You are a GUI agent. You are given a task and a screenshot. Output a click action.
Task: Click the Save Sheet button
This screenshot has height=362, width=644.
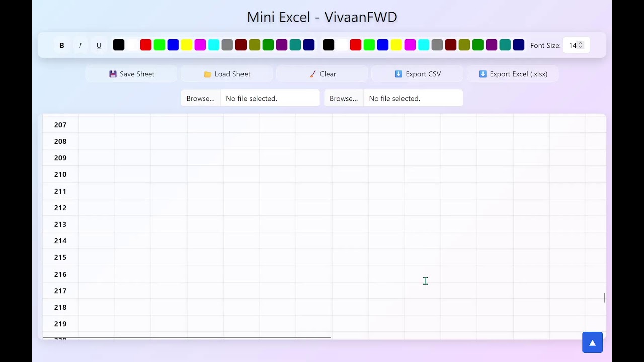pyautogui.click(x=131, y=74)
